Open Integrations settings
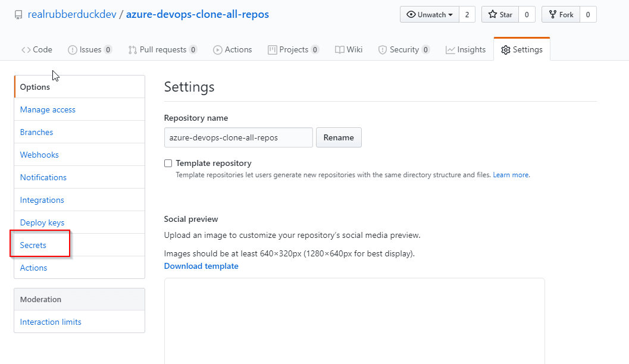 pos(79,200)
